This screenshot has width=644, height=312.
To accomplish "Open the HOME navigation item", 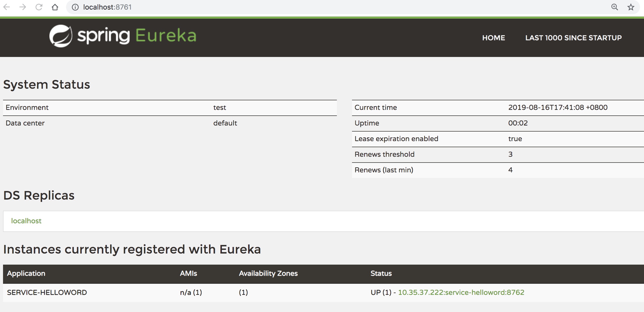I will tap(493, 38).
